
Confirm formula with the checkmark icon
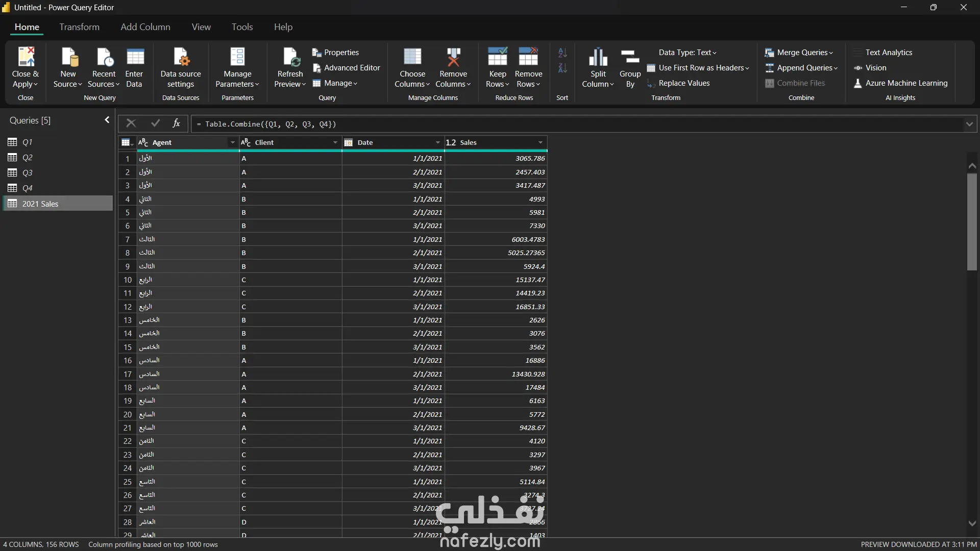point(155,123)
